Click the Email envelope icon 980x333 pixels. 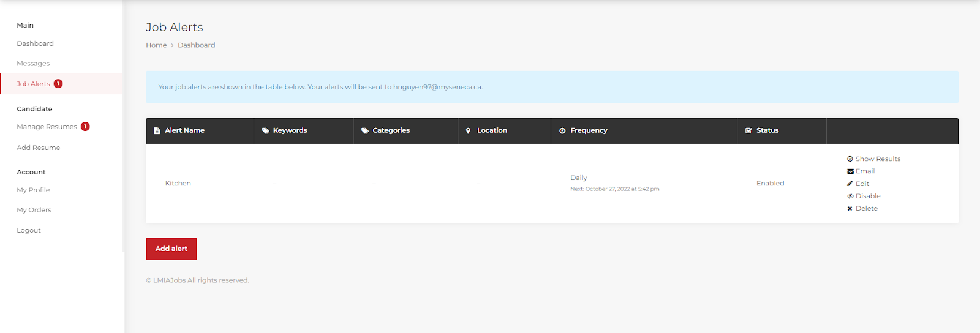[850, 171]
